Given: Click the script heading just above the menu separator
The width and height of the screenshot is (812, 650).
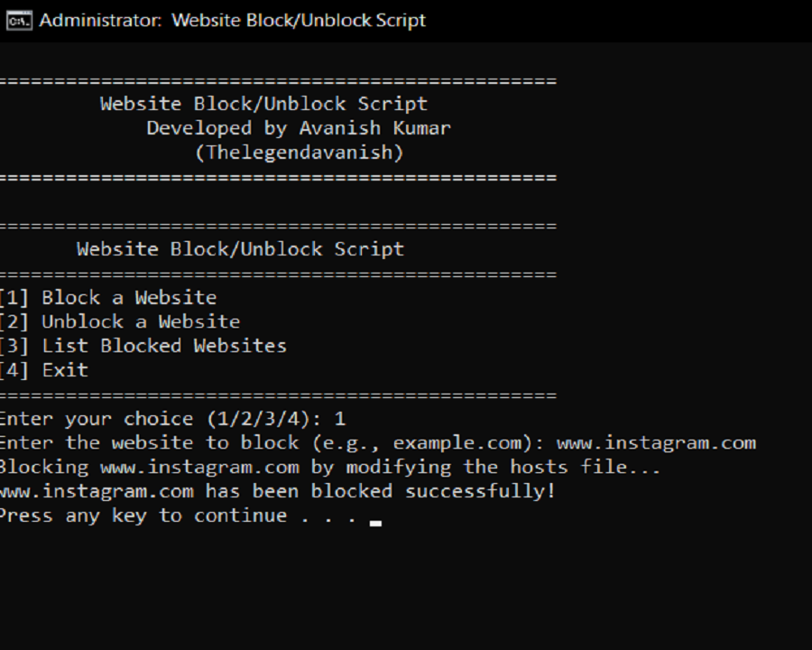Looking at the screenshot, I should pyautogui.click(x=240, y=249).
